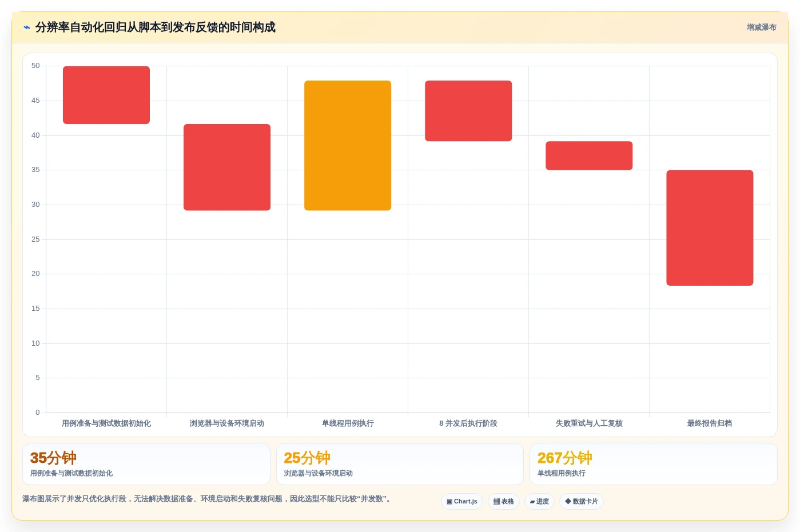
Task: Open the 25分钟 data card
Action: pyautogui.click(x=400, y=464)
